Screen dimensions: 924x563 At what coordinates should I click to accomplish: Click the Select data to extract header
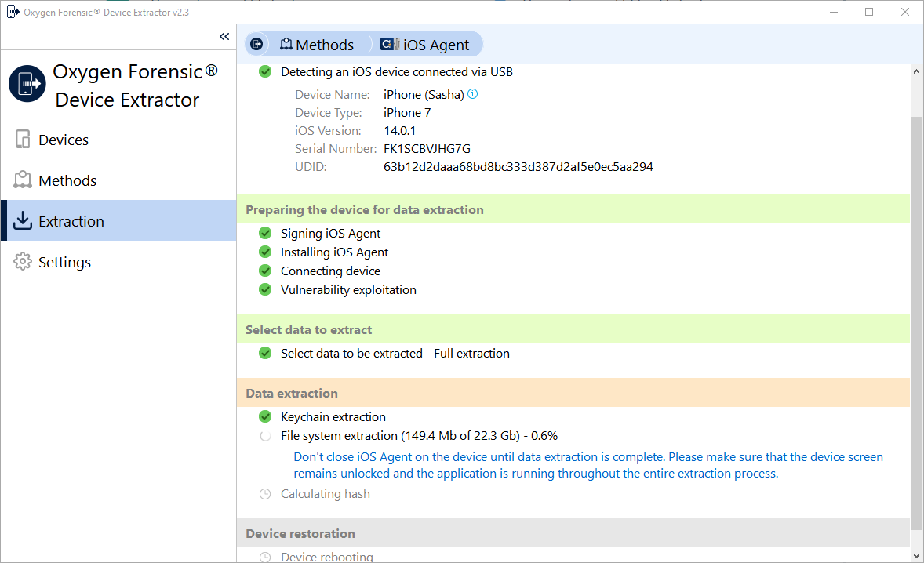click(573, 330)
